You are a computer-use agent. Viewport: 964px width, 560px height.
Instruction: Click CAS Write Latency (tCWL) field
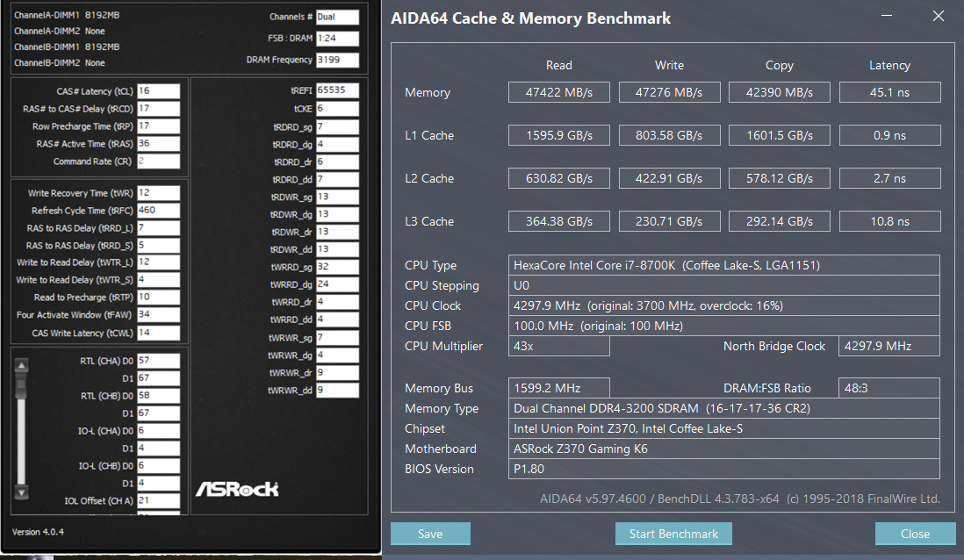[x=159, y=333]
